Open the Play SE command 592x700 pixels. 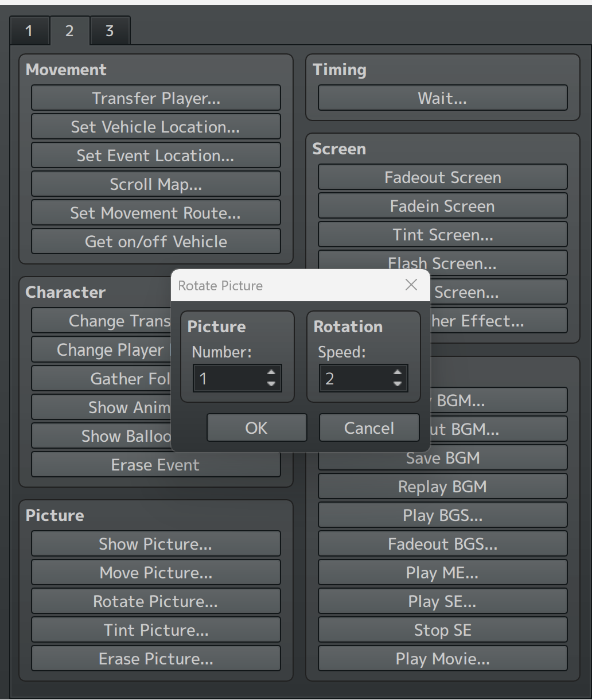point(443,601)
